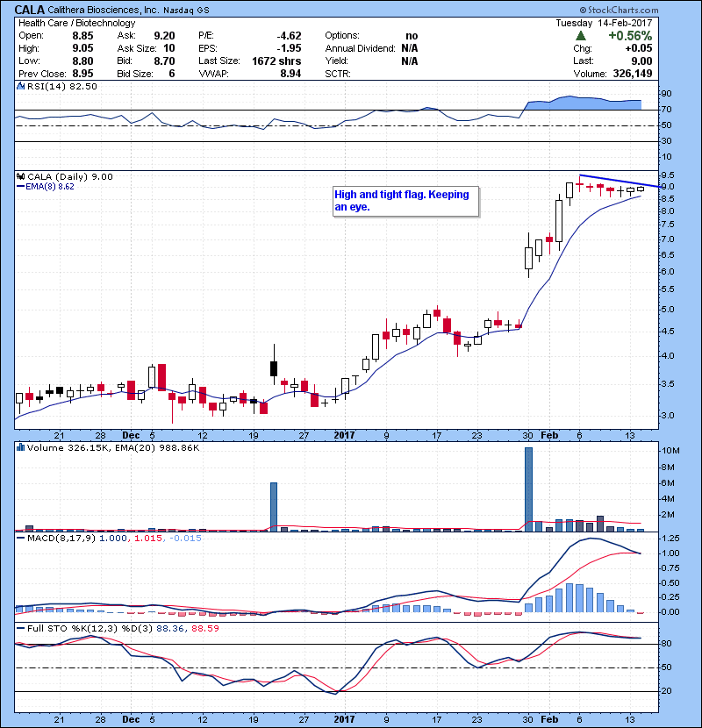702x728 pixels.
Task: Select the company name Calithera Biosciences, Inc.
Action: tap(104, 10)
